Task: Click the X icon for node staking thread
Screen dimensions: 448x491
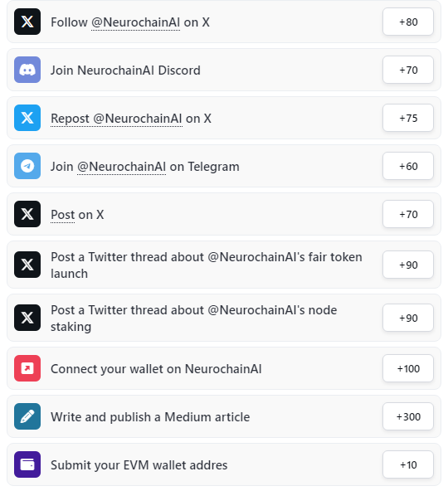Action: click(27, 318)
